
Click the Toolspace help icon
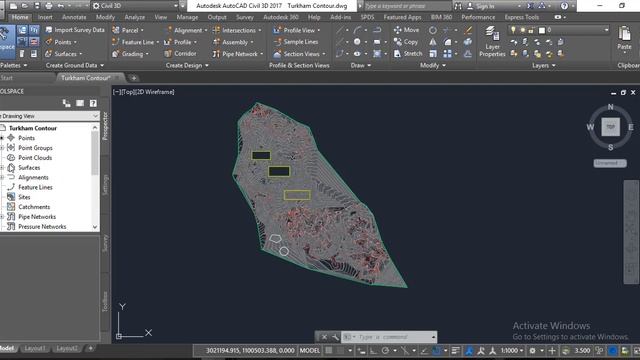(93, 103)
